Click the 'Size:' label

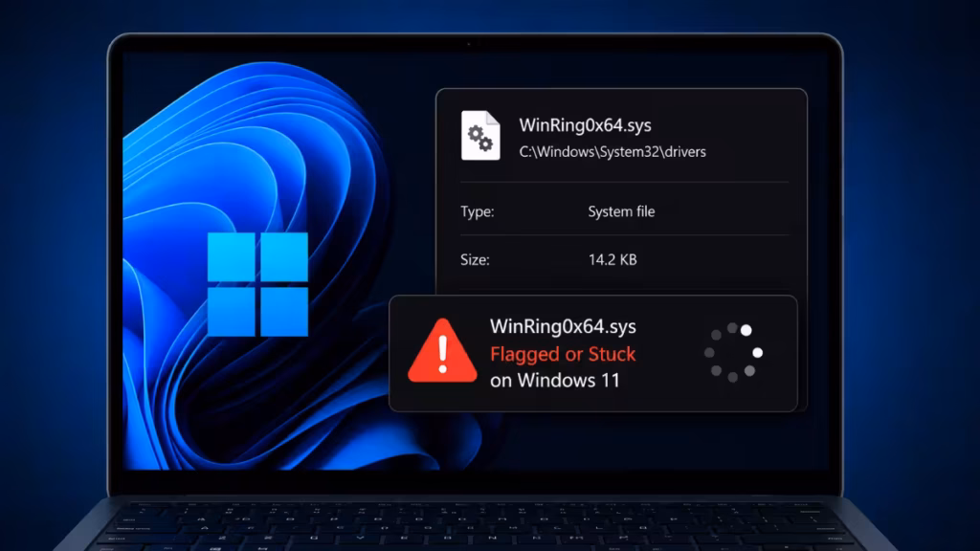pyautogui.click(x=475, y=260)
